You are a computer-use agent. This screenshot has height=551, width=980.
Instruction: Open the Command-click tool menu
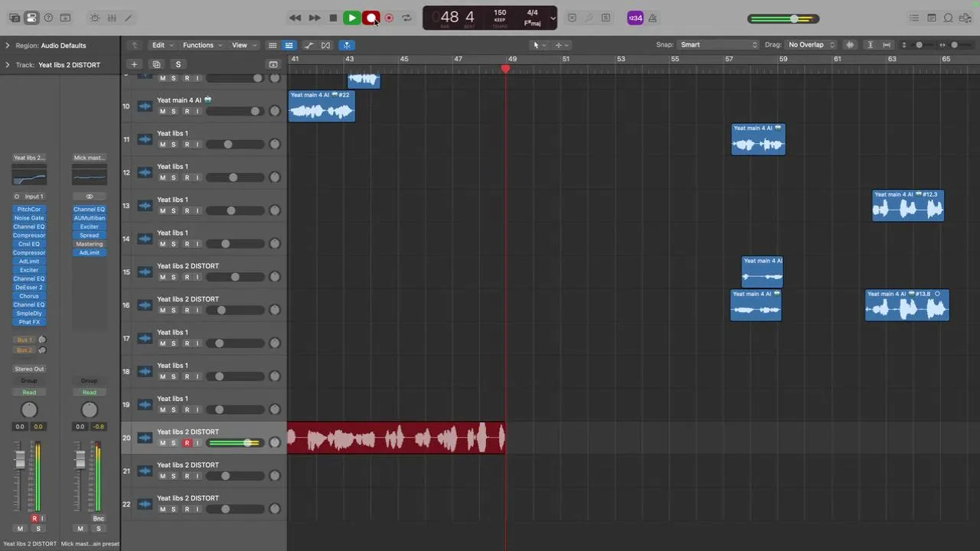pos(561,45)
